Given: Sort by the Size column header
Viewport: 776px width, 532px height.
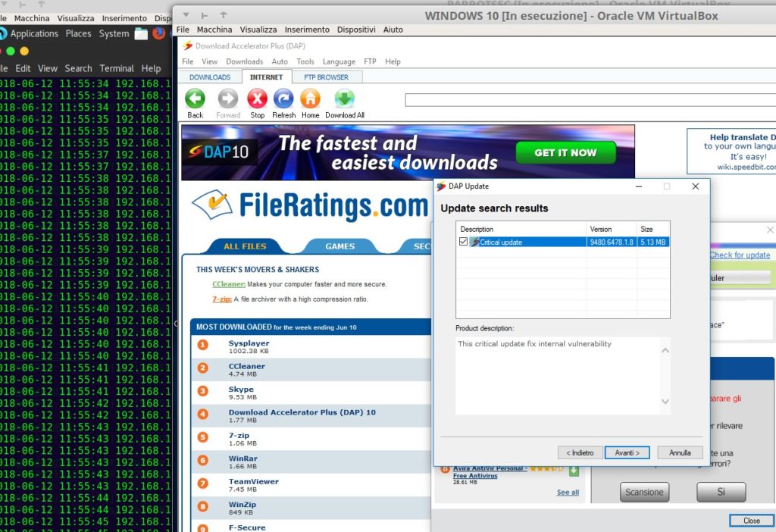Looking at the screenshot, I should 653,229.
